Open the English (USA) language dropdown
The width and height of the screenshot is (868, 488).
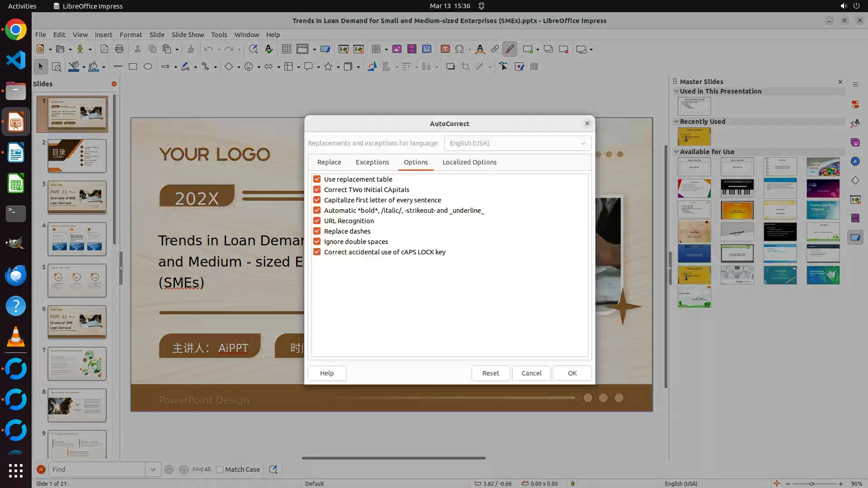pyautogui.click(x=518, y=143)
